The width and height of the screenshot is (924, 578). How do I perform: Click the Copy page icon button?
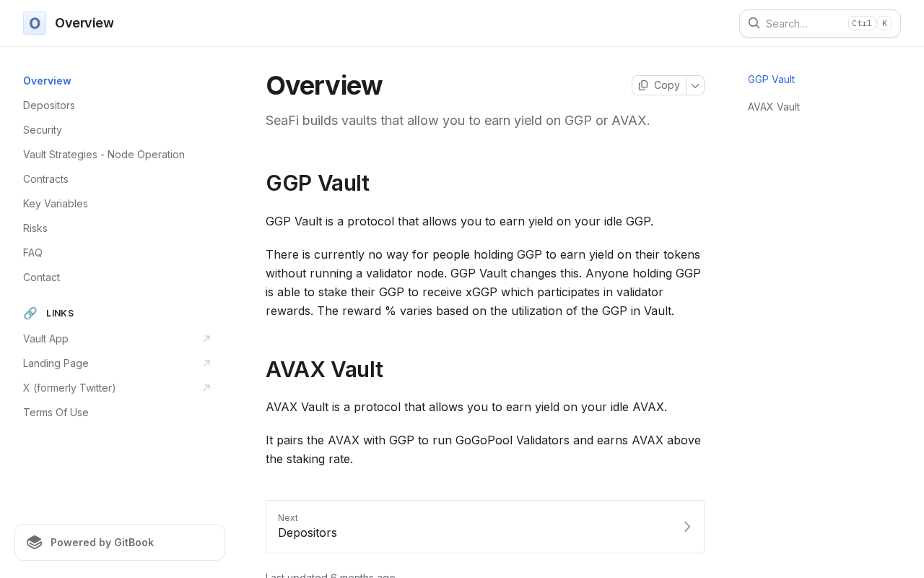pos(643,85)
